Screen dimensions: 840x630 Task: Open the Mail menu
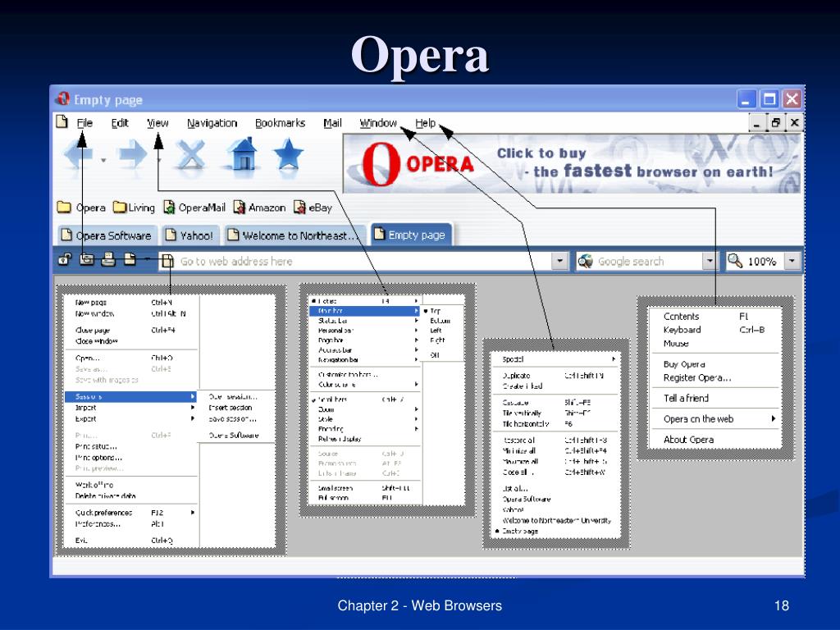click(332, 123)
